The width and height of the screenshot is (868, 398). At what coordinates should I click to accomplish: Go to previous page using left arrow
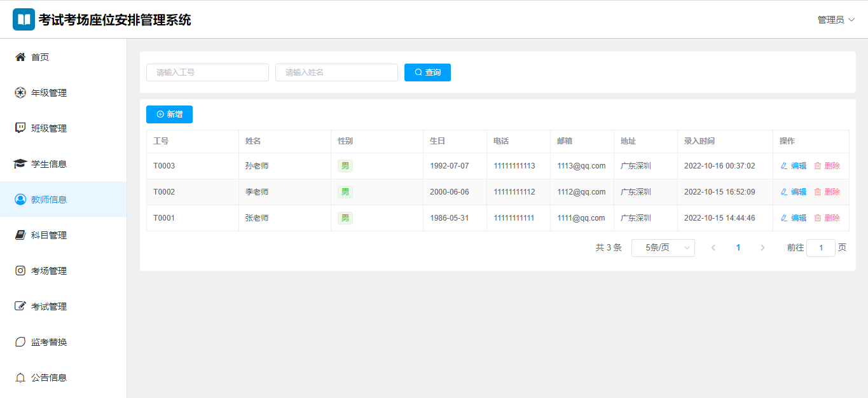(x=713, y=248)
